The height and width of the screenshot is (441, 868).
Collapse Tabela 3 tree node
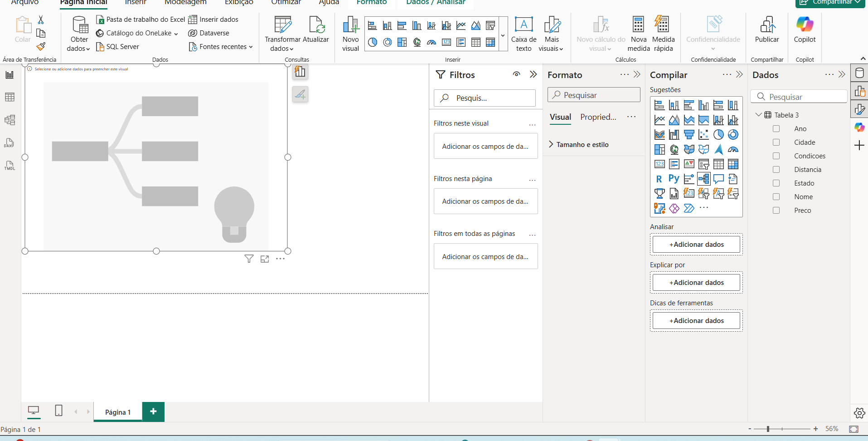[x=759, y=115]
